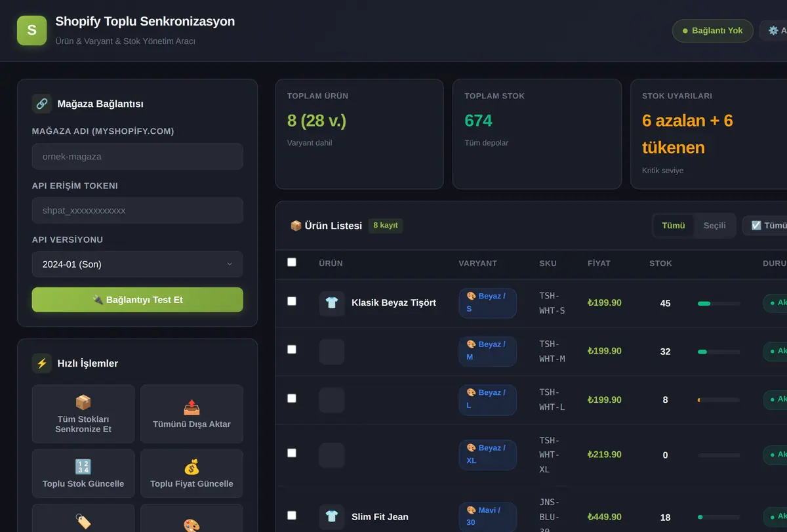Viewport: 787px width, 532px height.
Task: Sync all stocks via Tüm Stokları Senkronize Et
Action: coord(83,414)
